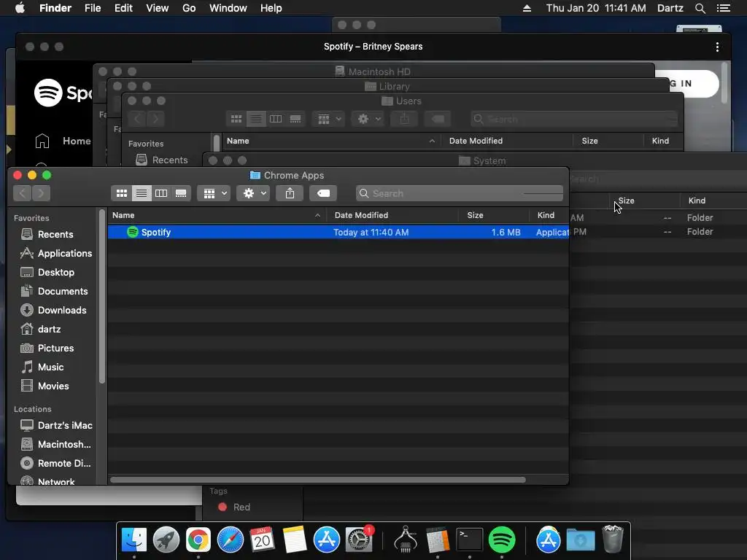The height and width of the screenshot is (560, 747).
Task: Click Edit Tags button in Chrome Apps toolbar
Action: 323,193
